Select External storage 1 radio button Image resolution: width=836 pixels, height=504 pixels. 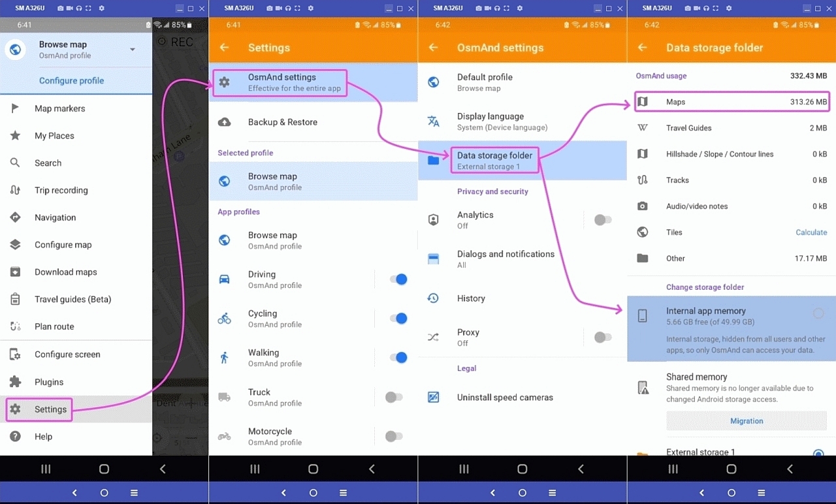pos(818,453)
